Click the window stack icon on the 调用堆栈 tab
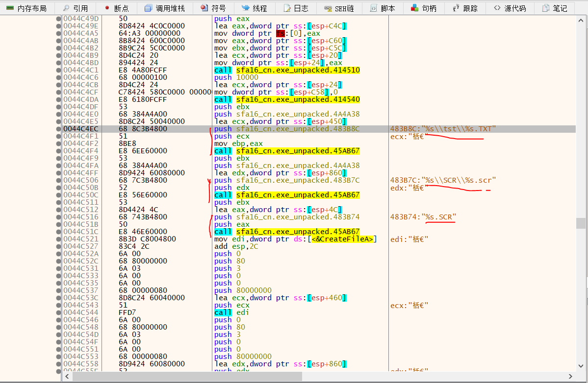588x383 pixels. point(148,8)
